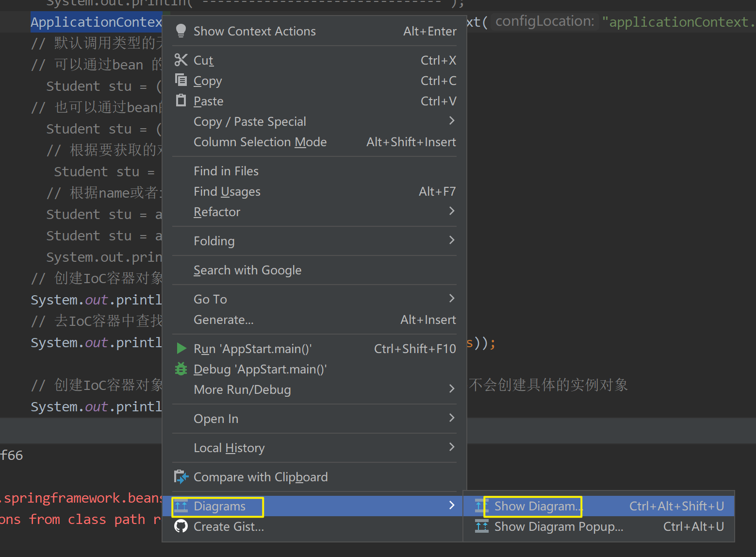Screen dimensions: 756x557
Task: Click the Show Diagram submenu icon
Action: (x=481, y=506)
